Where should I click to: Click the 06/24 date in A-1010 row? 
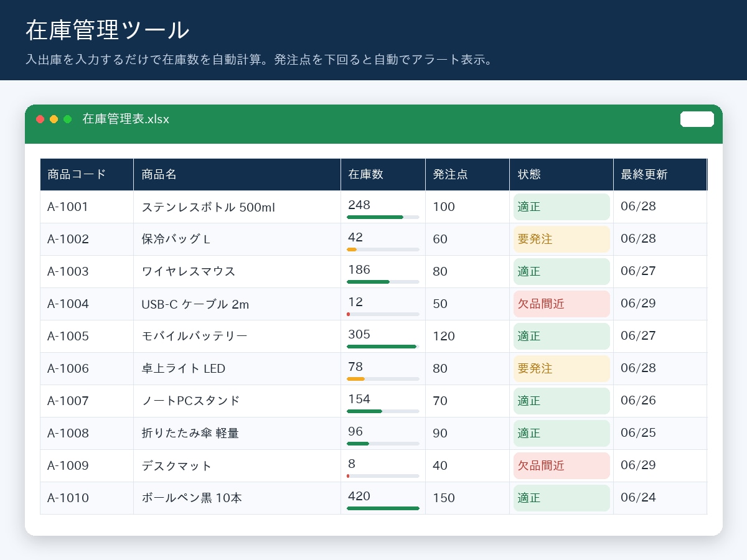pyautogui.click(x=639, y=498)
